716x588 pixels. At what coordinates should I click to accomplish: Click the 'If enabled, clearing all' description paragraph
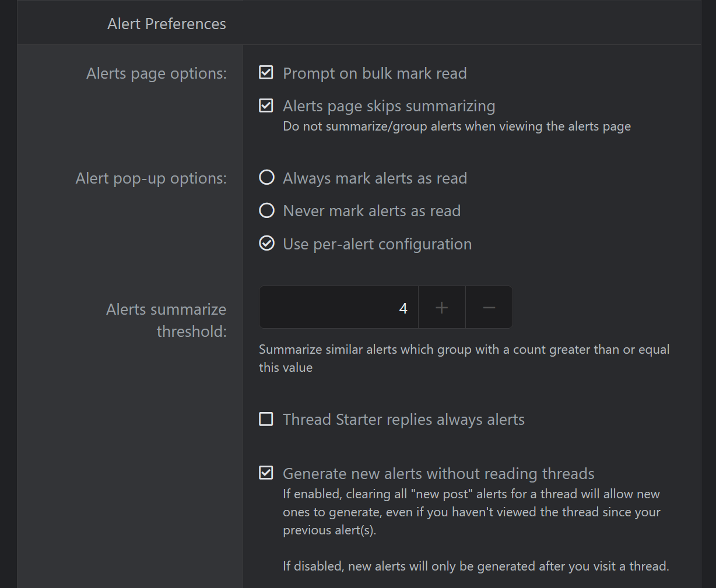pyautogui.click(x=471, y=512)
